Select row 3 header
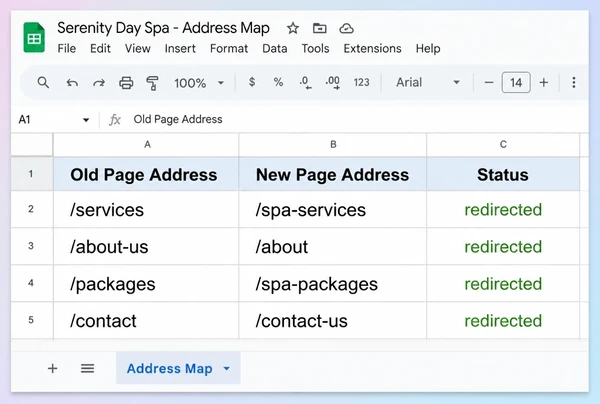The image size is (600, 404). 32,246
